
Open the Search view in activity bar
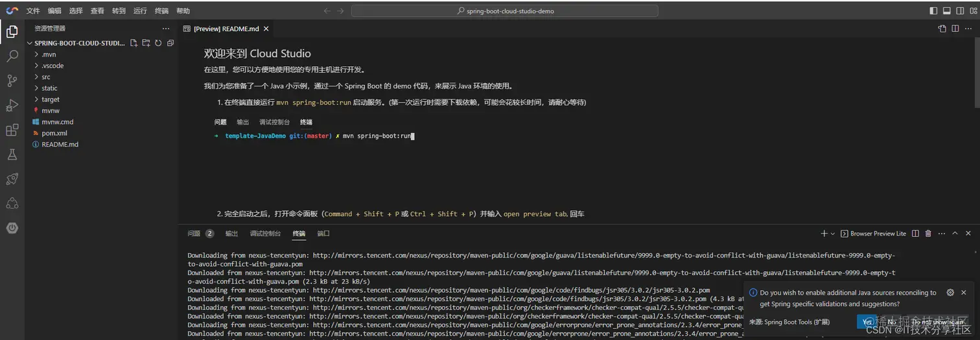[12, 56]
